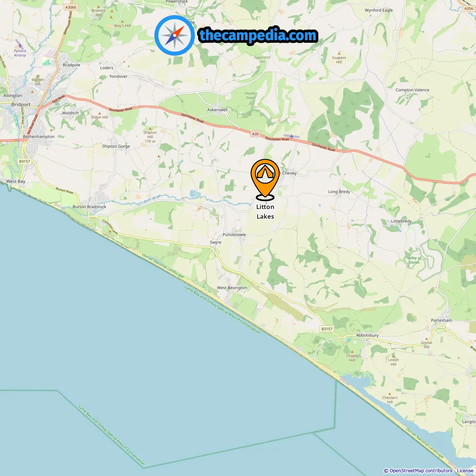
Task: Click the Burton Bradstock village label
Action: [89, 207]
